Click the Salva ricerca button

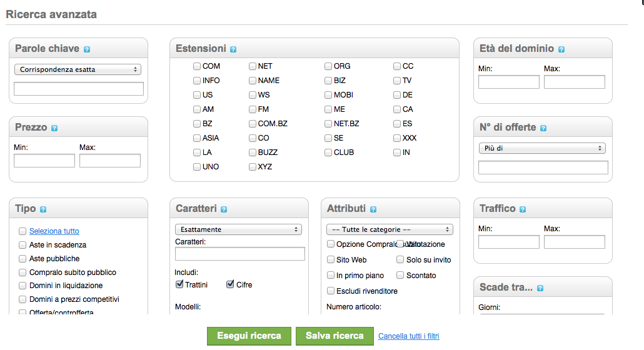click(335, 336)
